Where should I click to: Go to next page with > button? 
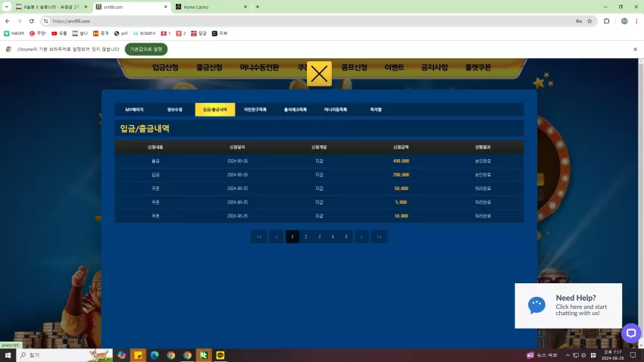click(x=361, y=237)
